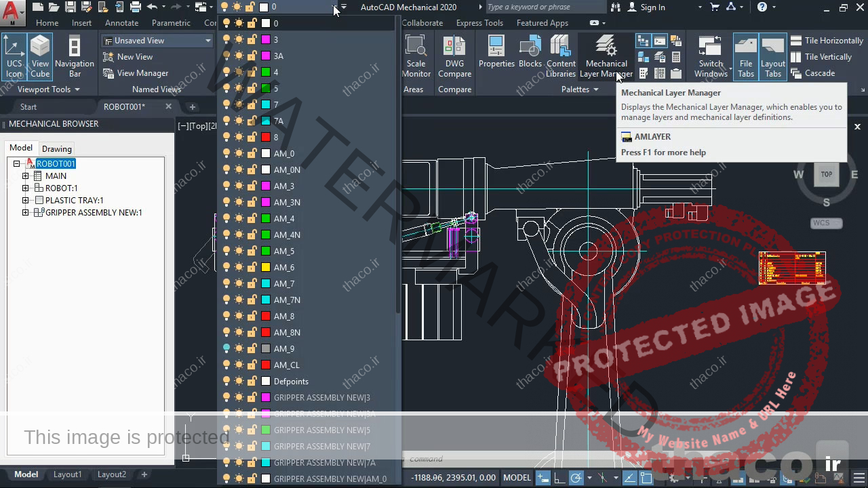Switch to the Start file tab
Screen dimensions: 868x488
tap(28, 107)
